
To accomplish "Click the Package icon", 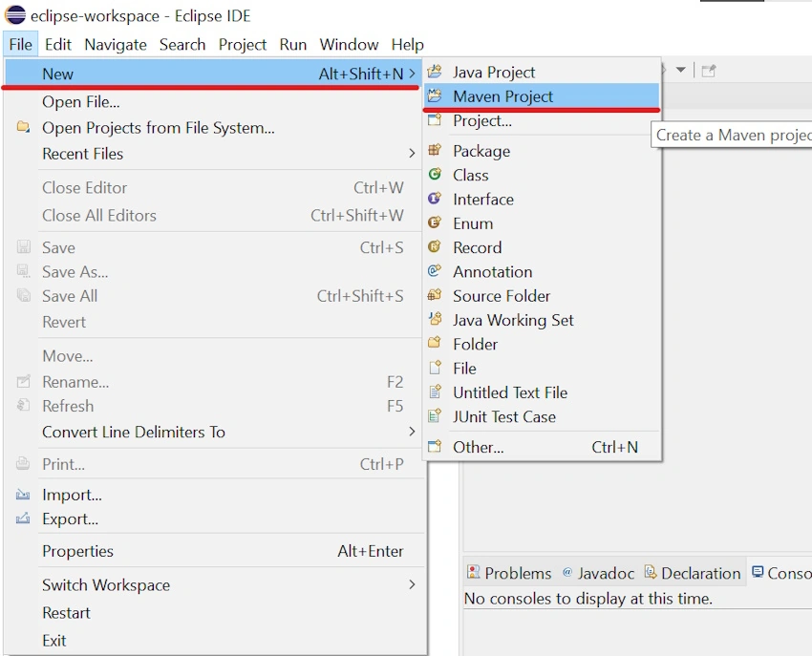I will [435, 150].
